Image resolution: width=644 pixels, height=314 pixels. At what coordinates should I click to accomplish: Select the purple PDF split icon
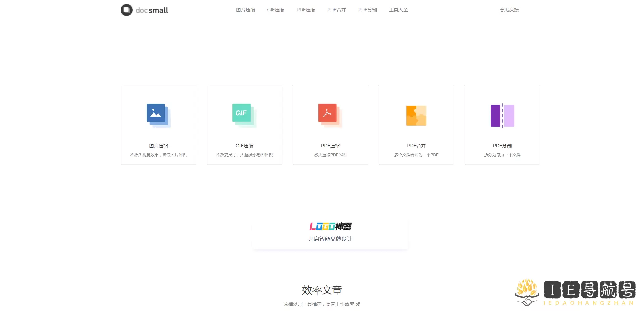click(502, 115)
